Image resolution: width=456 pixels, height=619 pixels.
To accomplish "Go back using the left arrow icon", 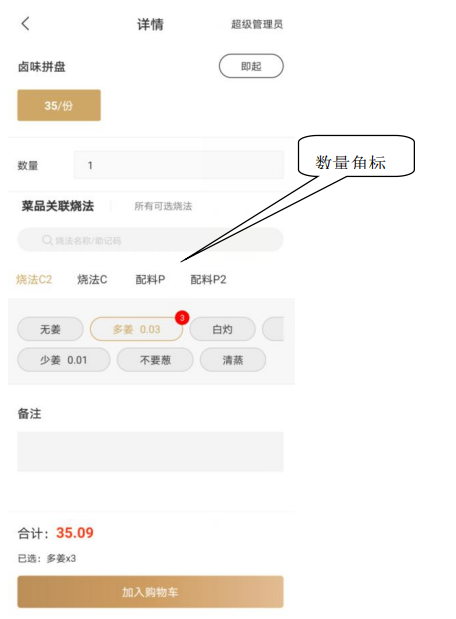I will pos(25,24).
